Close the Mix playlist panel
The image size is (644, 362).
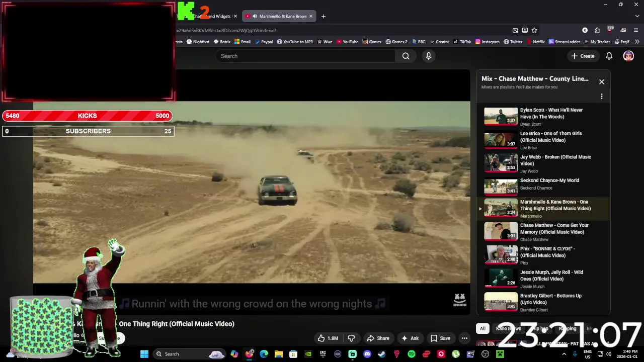[x=601, y=81]
